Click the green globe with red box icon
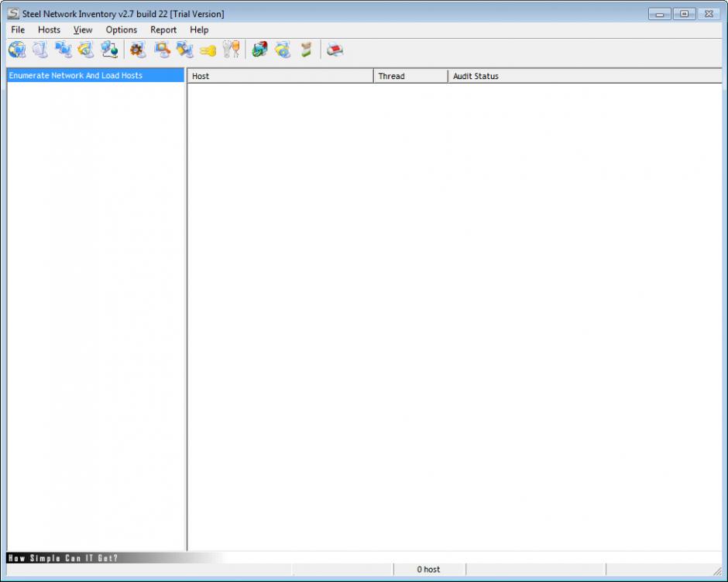This screenshot has height=582, width=728. point(259,50)
